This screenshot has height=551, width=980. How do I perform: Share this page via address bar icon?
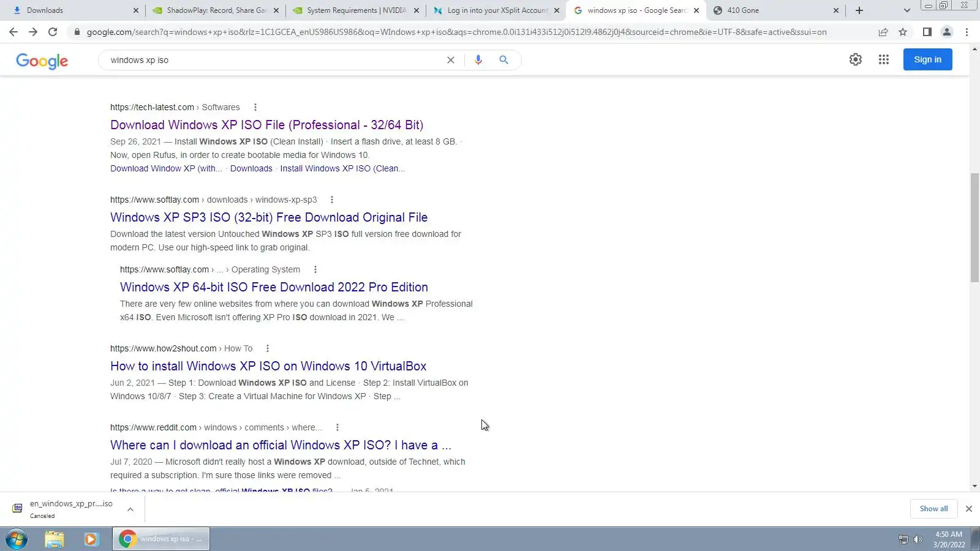point(883,32)
